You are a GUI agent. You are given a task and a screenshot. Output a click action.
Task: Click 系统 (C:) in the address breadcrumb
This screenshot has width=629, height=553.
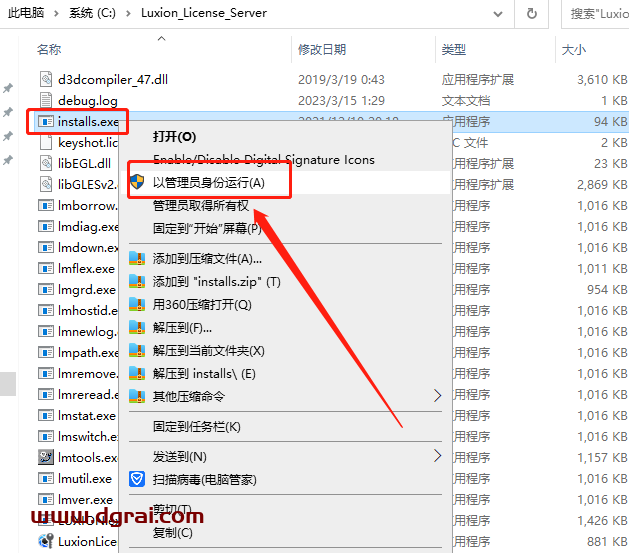tap(92, 13)
